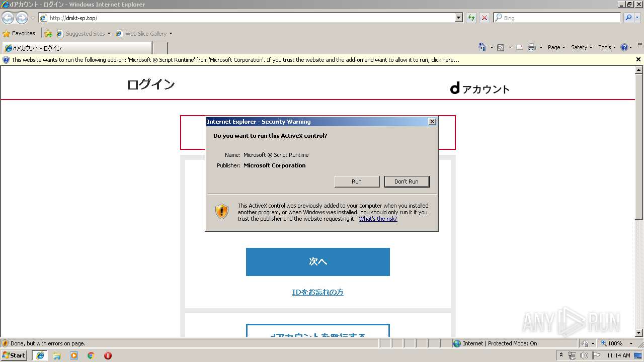
Task: Click the Add to Favorites Bar icon
Action: (x=48, y=33)
